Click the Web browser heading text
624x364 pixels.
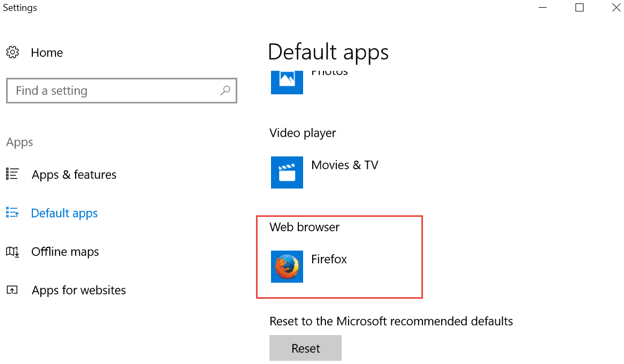pyautogui.click(x=304, y=227)
